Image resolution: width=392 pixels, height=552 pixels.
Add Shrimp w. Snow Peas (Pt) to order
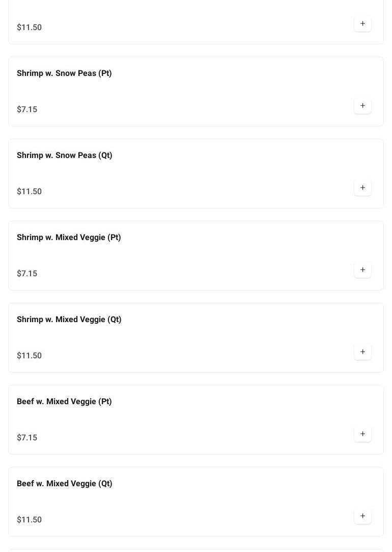[x=362, y=106]
